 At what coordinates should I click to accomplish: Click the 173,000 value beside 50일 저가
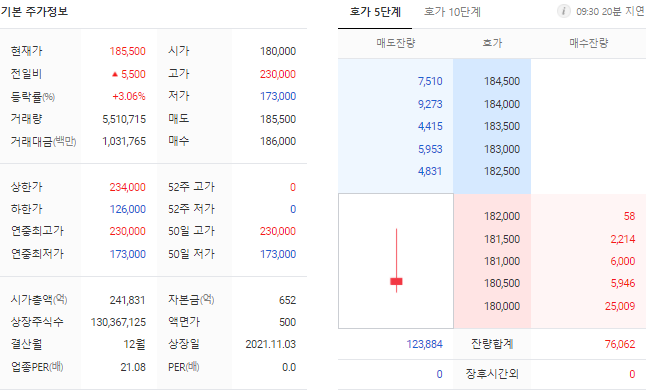(x=278, y=254)
